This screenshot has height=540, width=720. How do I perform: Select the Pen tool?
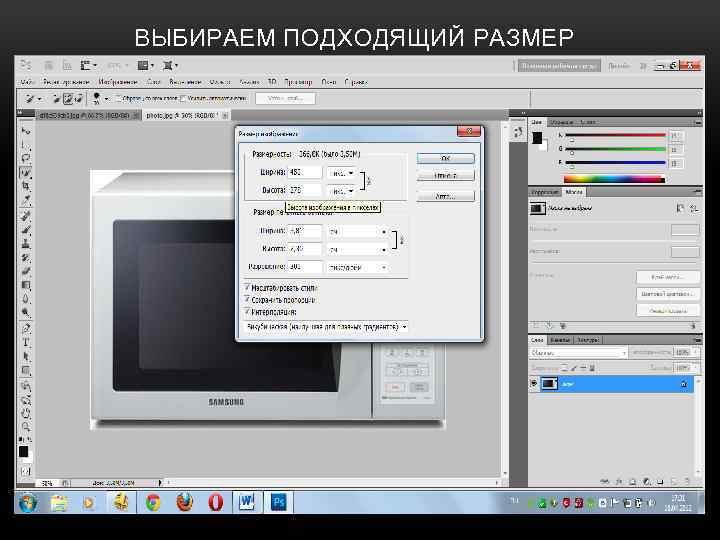[26, 329]
